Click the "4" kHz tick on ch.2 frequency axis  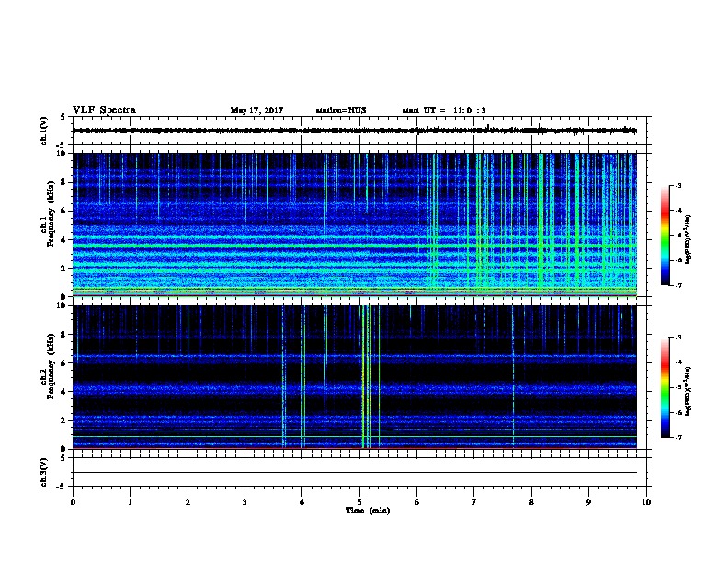pyautogui.click(x=63, y=392)
